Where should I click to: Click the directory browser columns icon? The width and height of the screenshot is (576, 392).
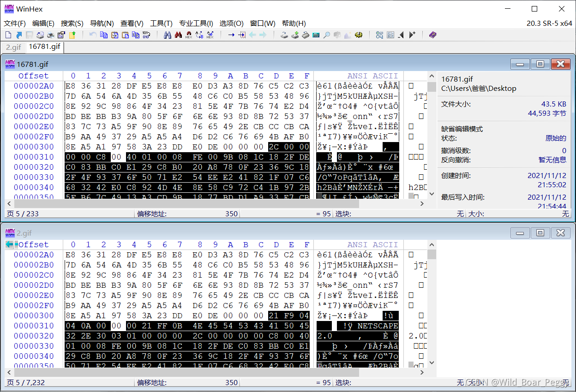[x=390, y=35]
